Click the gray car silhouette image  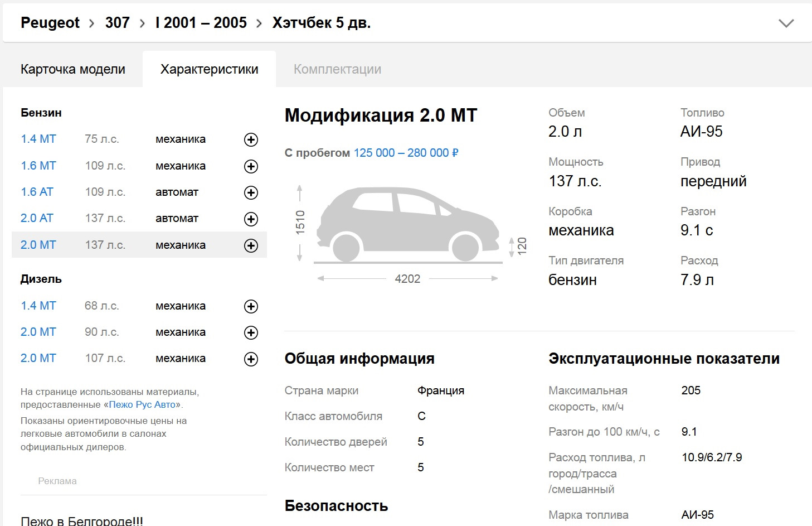tap(408, 224)
